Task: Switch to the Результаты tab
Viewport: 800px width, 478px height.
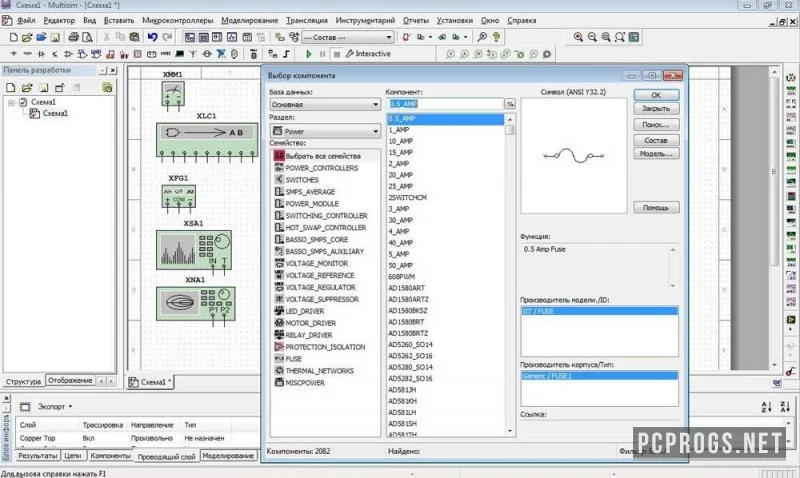Action: click(x=37, y=456)
